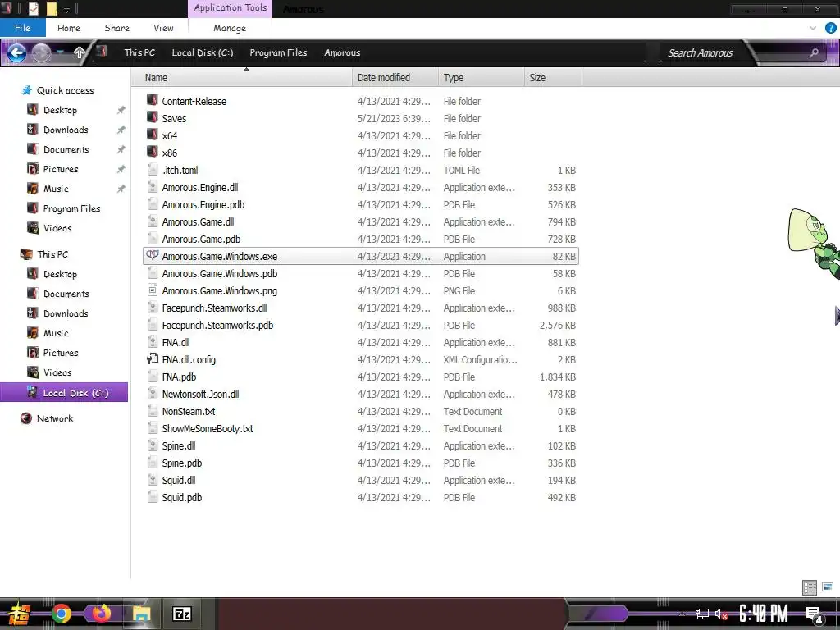Select Amorous.Game.Windows.png image file icon
Viewport: 840px width, 630px height.
tap(153, 290)
